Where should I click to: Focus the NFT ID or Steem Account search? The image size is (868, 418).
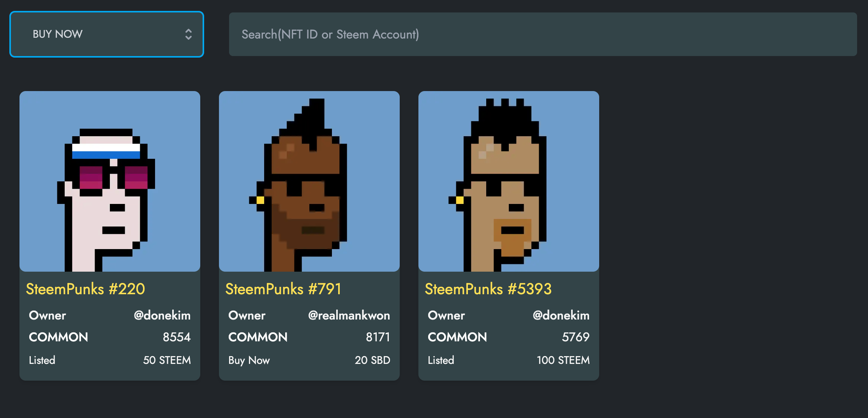[x=543, y=34]
